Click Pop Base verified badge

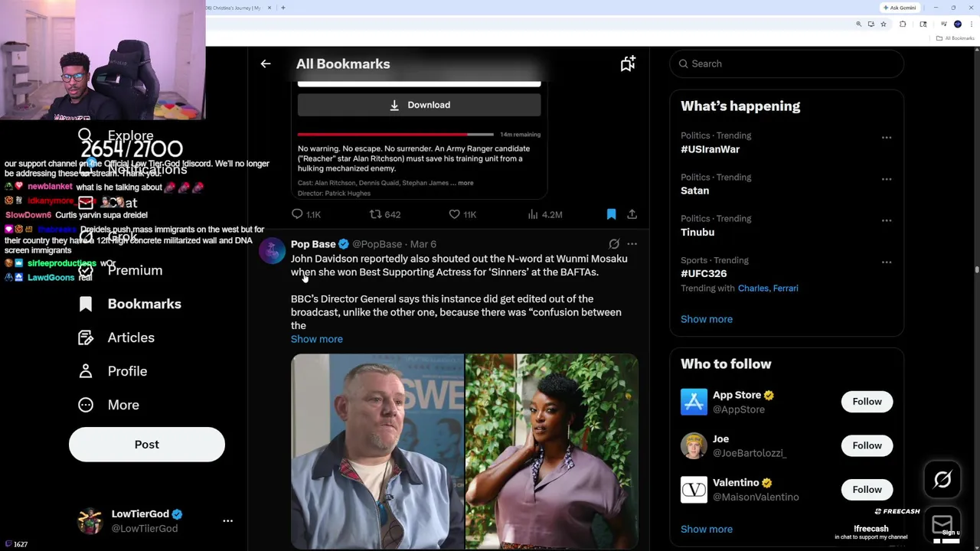pos(344,244)
